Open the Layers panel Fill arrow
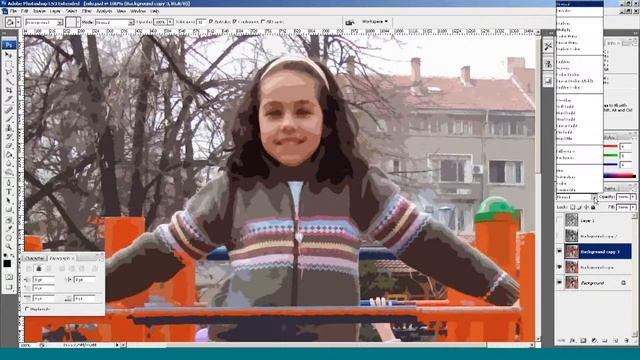Viewport: 640px width, 360px height. [x=633, y=207]
